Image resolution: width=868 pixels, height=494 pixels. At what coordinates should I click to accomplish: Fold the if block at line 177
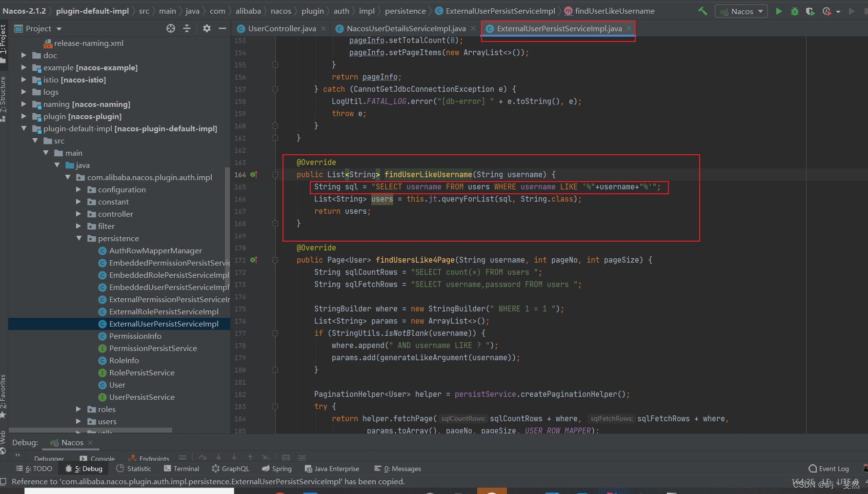pos(275,333)
